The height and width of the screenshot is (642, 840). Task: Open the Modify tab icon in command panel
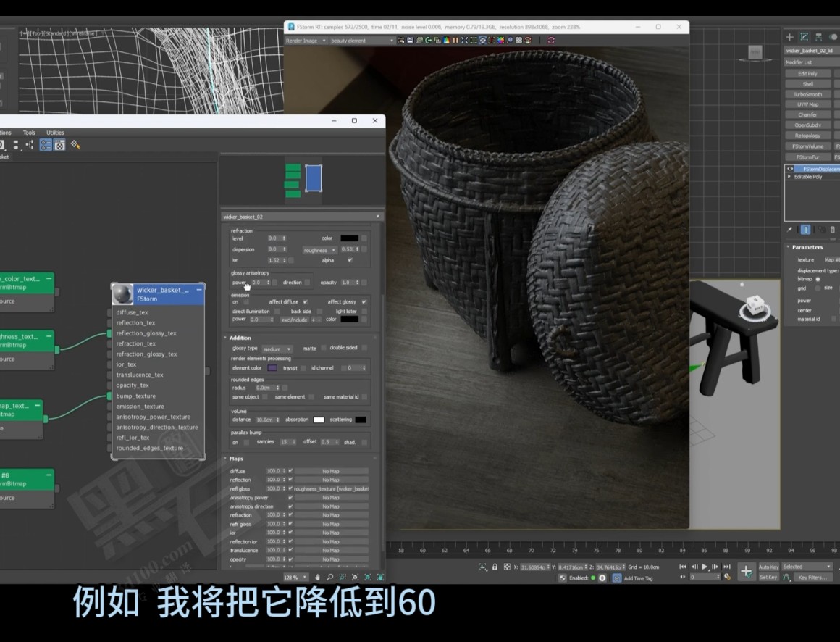click(804, 37)
